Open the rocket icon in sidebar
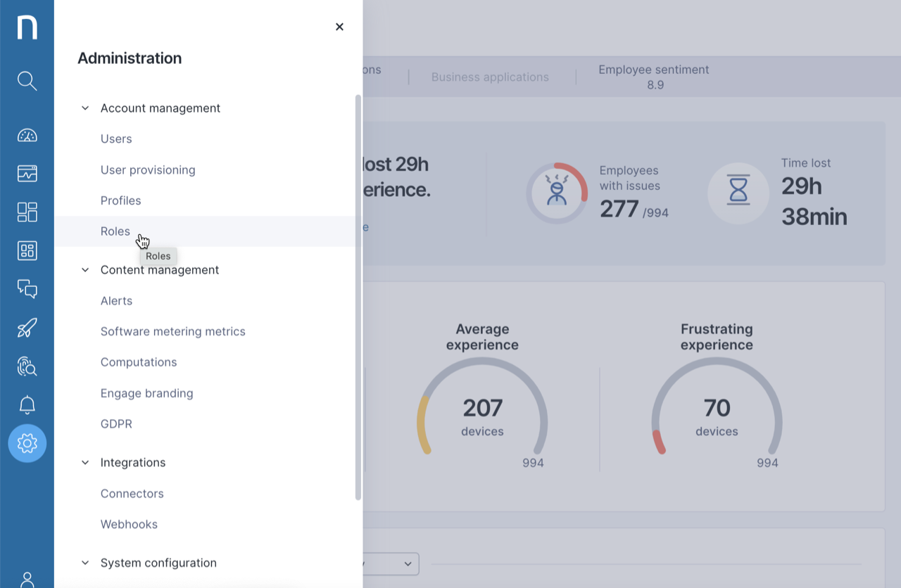901x588 pixels. tap(27, 328)
